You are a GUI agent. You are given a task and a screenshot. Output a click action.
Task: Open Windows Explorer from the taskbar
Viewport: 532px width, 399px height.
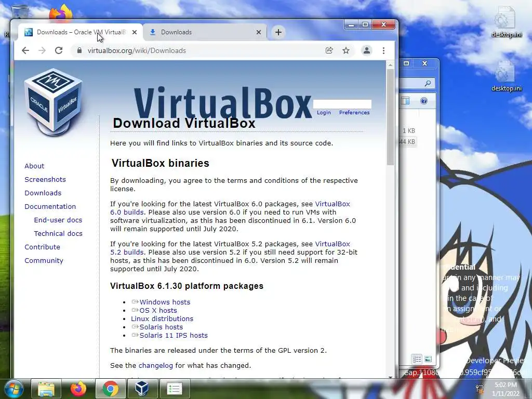coord(46,389)
